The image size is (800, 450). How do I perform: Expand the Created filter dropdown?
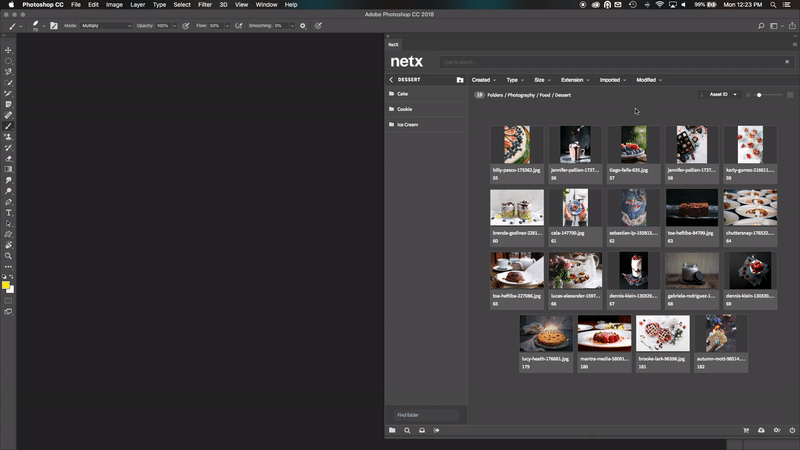click(x=484, y=79)
